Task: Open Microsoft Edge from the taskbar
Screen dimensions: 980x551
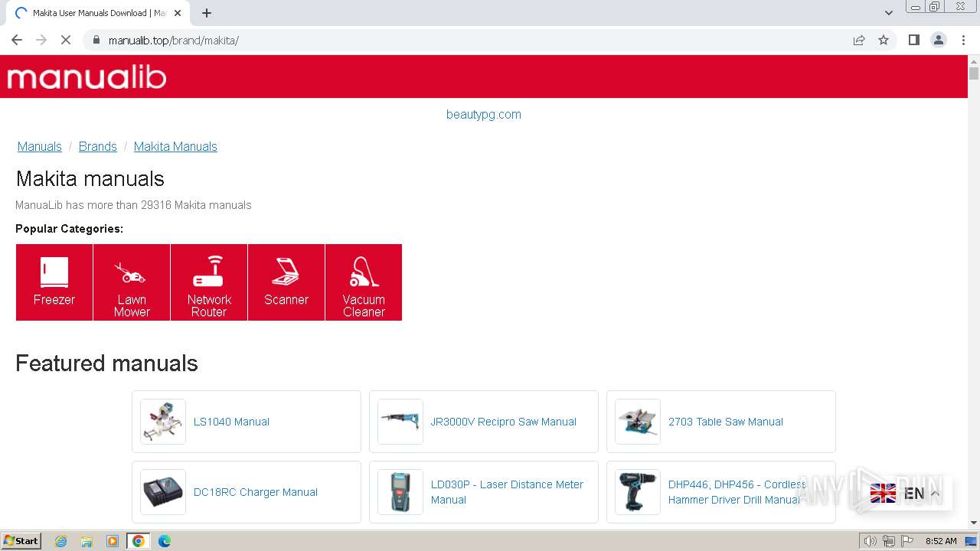Action: [x=165, y=541]
